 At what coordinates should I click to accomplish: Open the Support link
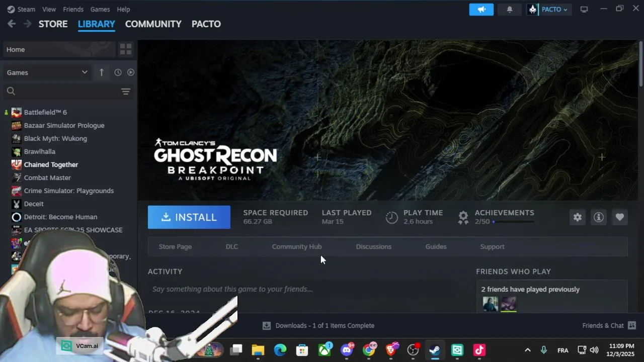[493, 247]
